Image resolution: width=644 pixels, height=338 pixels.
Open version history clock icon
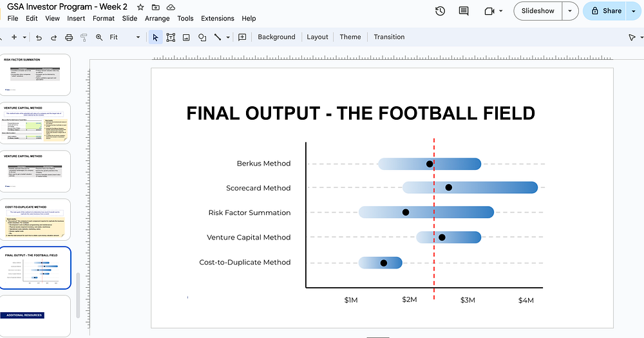(440, 11)
